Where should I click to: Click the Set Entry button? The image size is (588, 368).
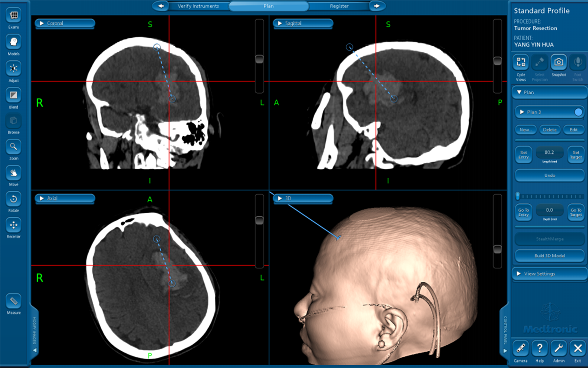523,155
